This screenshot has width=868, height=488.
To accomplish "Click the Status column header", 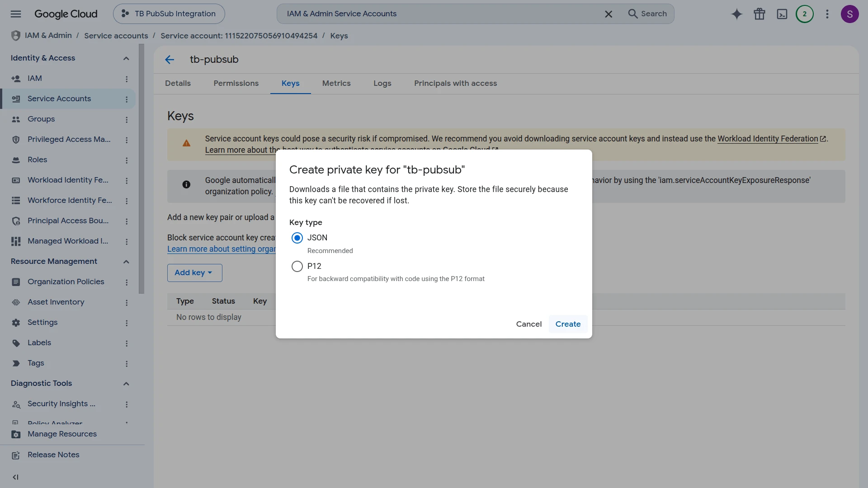I will coord(223,301).
